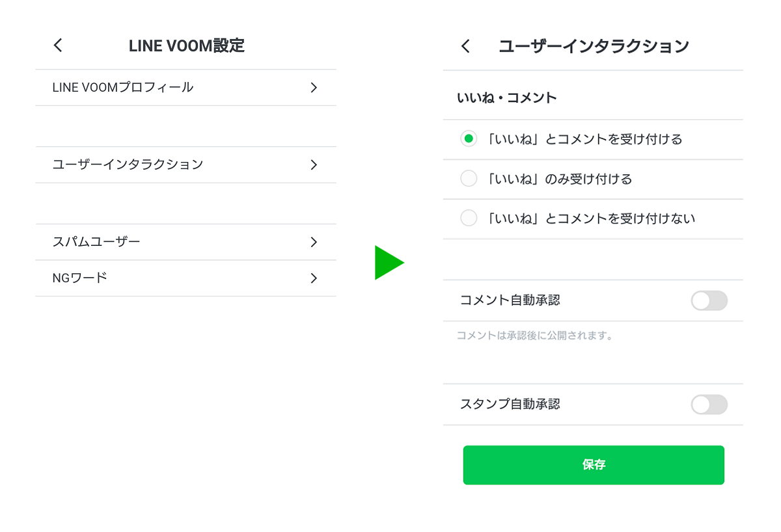The width and height of the screenshot is (781, 532).
Task: Go back from ユーザーインタラクション screen
Action: [465, 46]
